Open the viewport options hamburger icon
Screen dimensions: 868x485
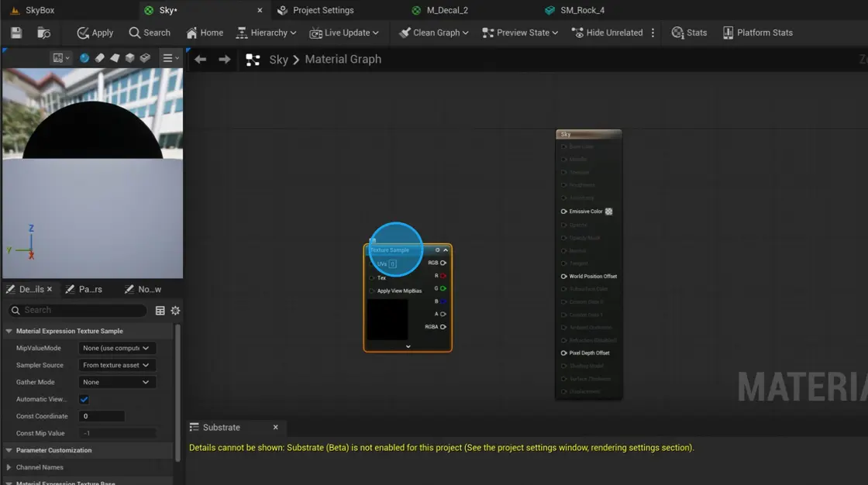(169, 57)
